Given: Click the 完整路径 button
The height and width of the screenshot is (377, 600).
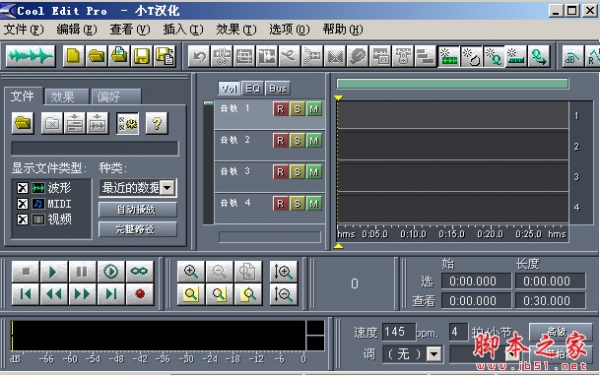Looking at the screenshot, I should click(137, 229).
